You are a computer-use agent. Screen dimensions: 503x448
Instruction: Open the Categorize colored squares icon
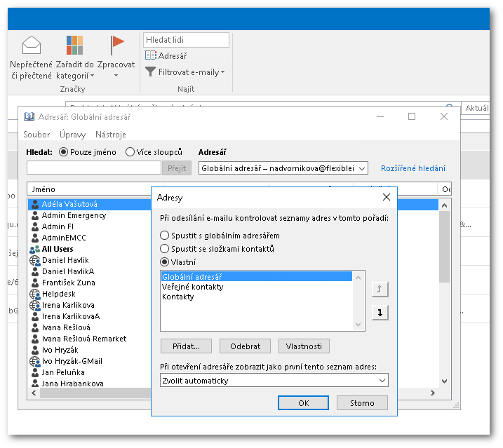coord(74,46)
